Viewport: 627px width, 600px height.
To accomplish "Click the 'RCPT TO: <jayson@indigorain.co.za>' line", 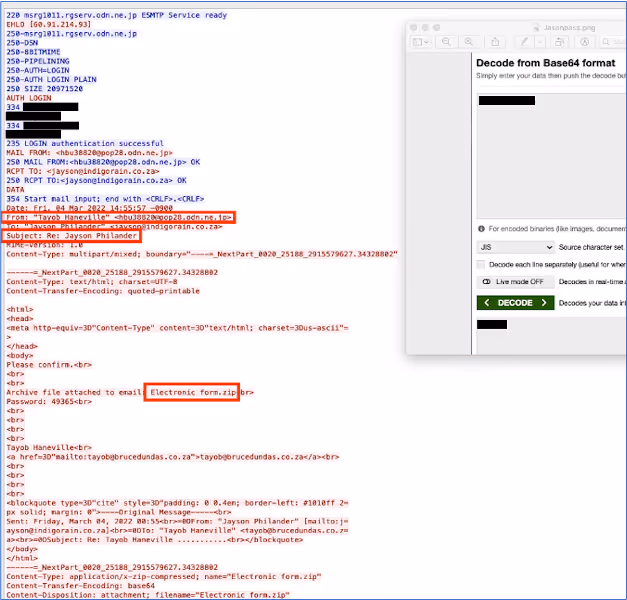I will click(83, 171).
